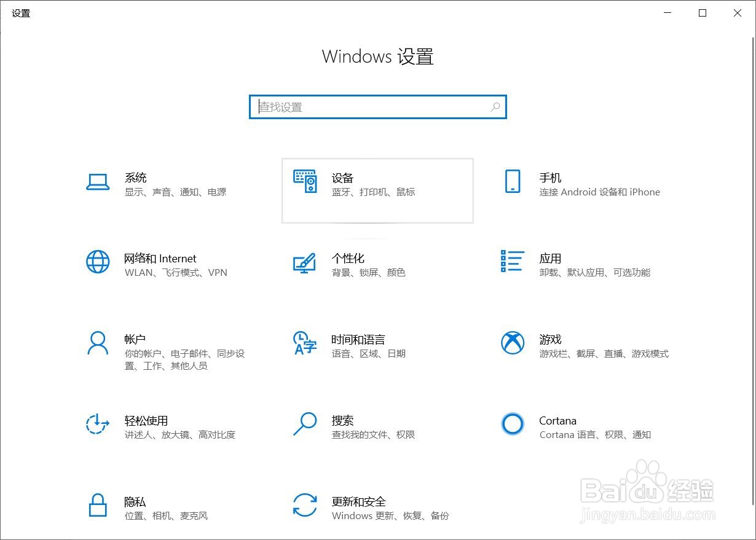Click description 显示、声音、通知、电源

point(176,192)
